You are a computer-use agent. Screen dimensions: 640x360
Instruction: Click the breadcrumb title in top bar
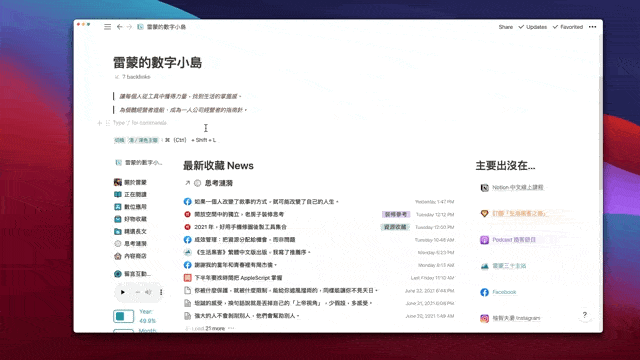point(166,27)
